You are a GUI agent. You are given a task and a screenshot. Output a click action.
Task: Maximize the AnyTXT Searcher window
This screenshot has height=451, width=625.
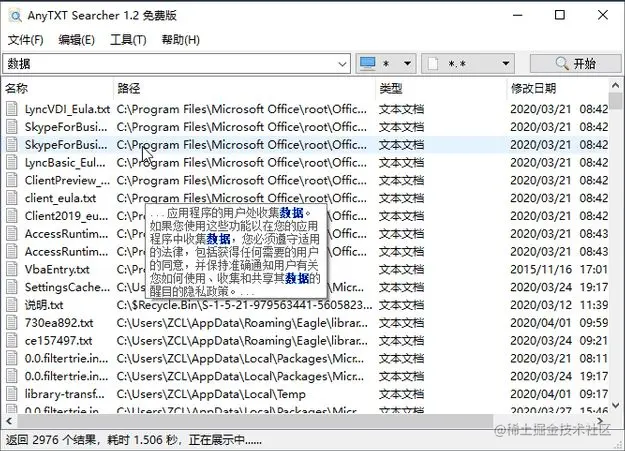[x=560, y=15]
